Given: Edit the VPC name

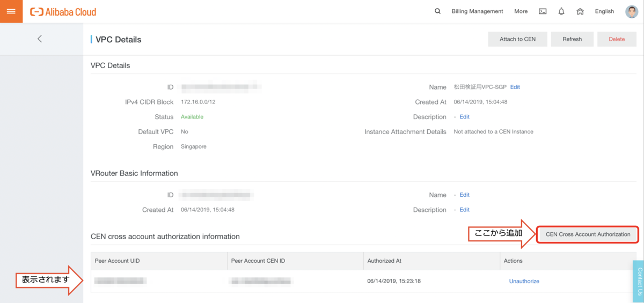Looking at the screenshot, I should [515, 87].
